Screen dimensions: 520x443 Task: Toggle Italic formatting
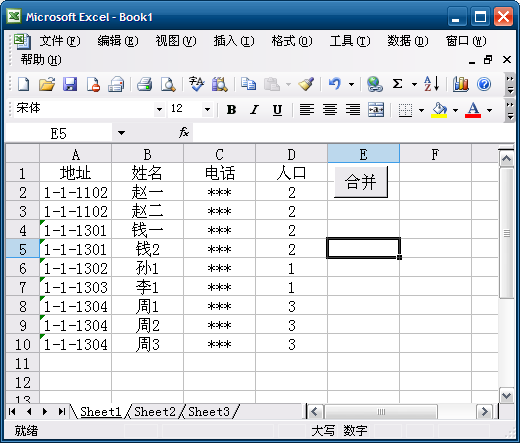click(254, 110)
